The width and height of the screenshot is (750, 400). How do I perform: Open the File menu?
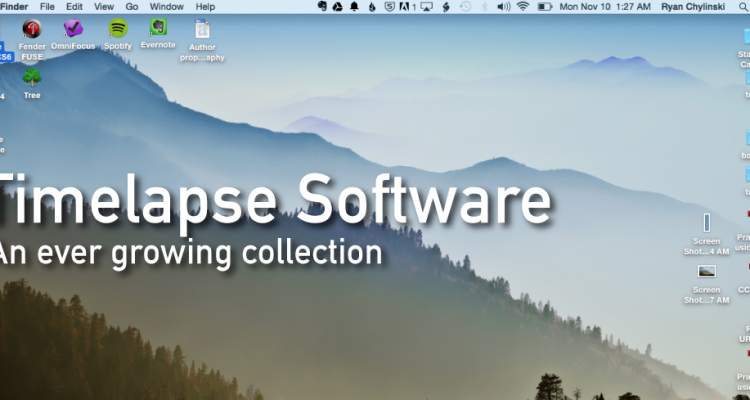pos(47,7)
